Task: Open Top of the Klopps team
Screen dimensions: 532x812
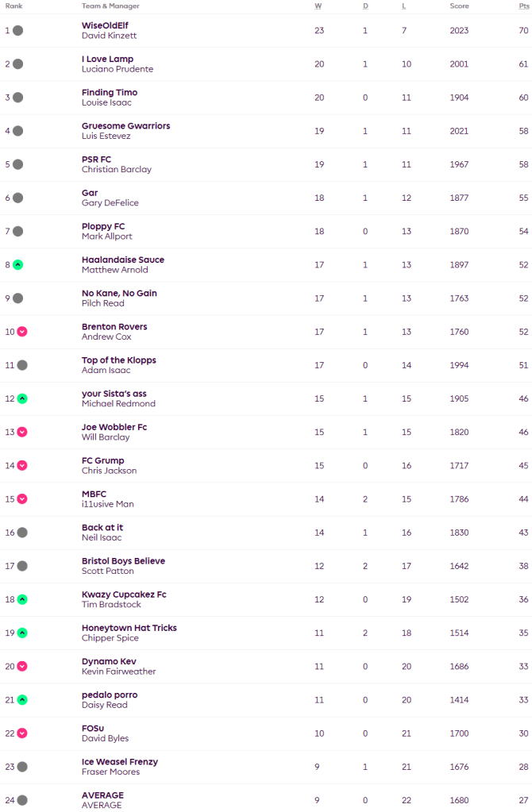Action: pyautogui.click(x=119, y=360)
